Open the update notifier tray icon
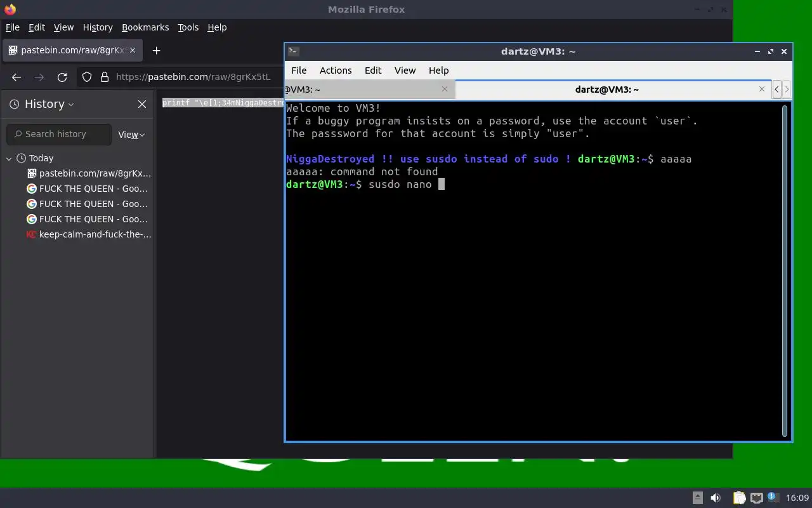The width and height of the screenshot is (812, 508). 773,497
